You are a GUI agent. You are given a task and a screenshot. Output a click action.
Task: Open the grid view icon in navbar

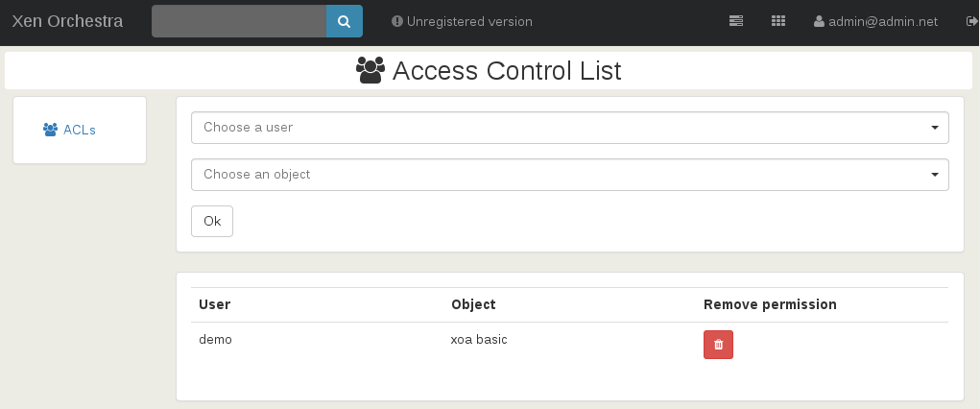point(778,21)
